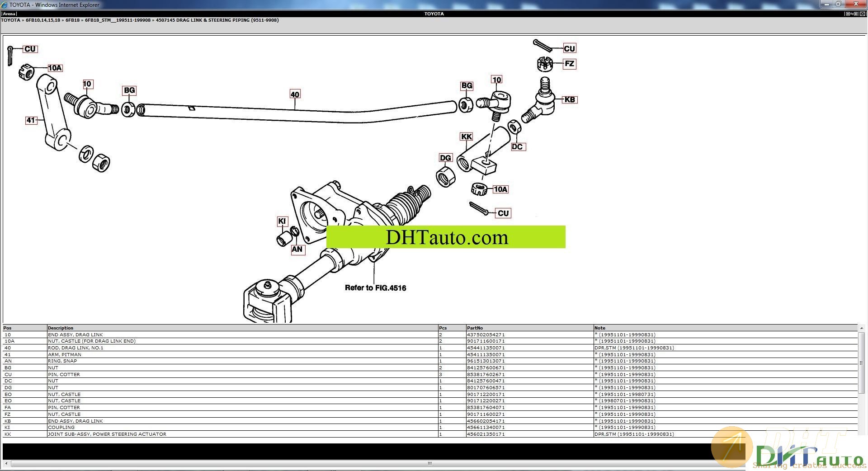Sort table by Description column header
The image size is (868, 471).
coord(243,328)
